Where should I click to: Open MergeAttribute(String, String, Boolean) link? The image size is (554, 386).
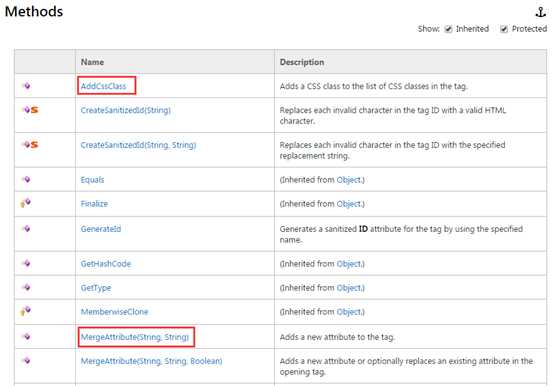tap(151, 361)
